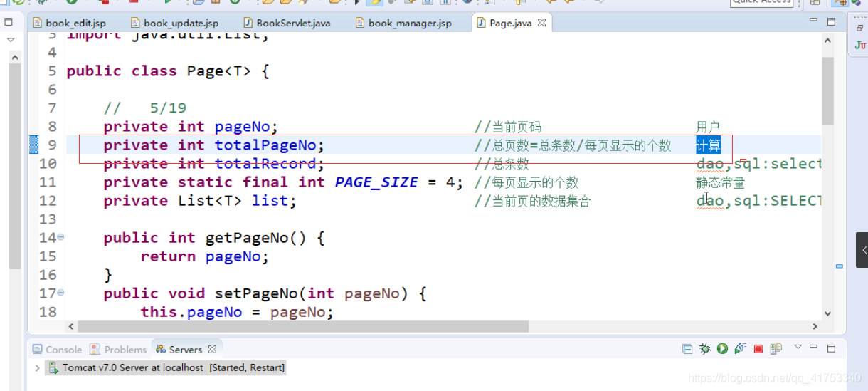This screenshot has width=868, height=391.
Task: Click the text 用户 on line 8
Action: point(708,127)
